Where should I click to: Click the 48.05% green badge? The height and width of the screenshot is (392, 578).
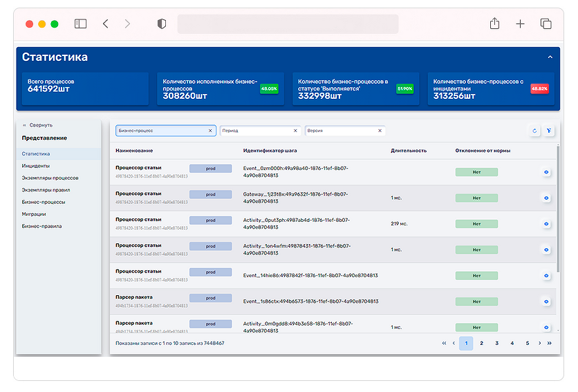269,88
